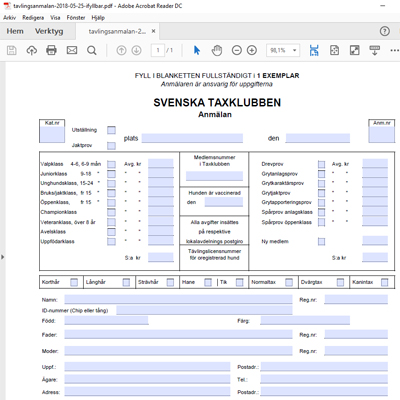Viewport: 400px width, 400px height.
Task: Click the Save file icon
Action: tap(12, 50)
